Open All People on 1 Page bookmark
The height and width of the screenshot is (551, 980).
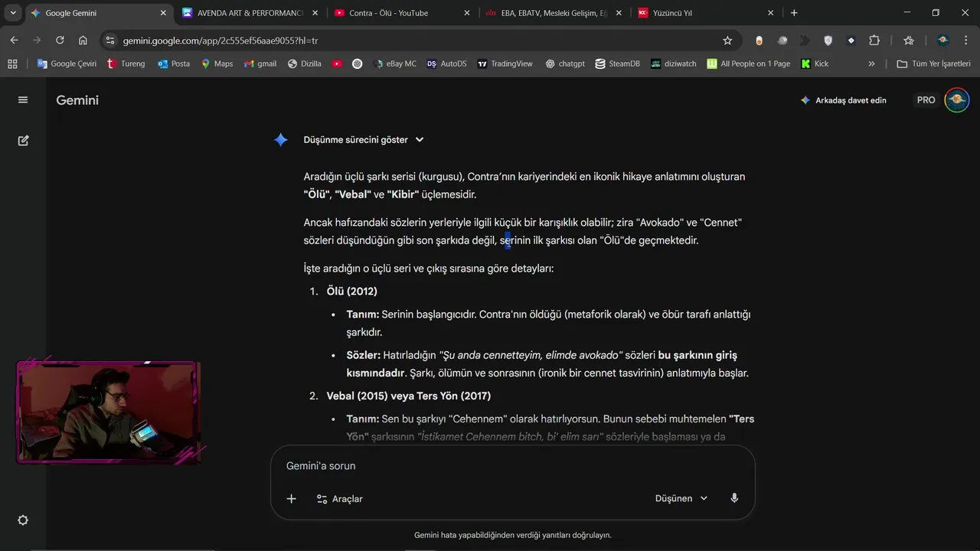[749, 64]
